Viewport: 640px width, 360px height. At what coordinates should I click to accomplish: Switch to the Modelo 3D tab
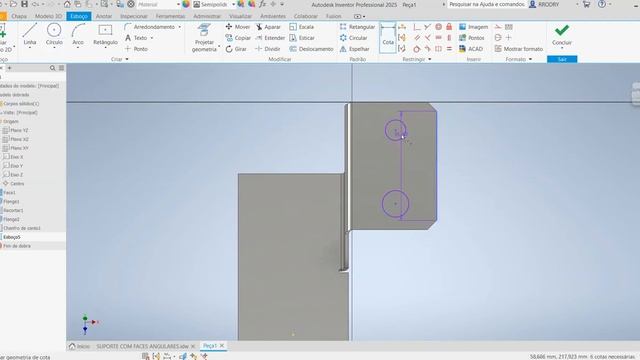[48, 16]
